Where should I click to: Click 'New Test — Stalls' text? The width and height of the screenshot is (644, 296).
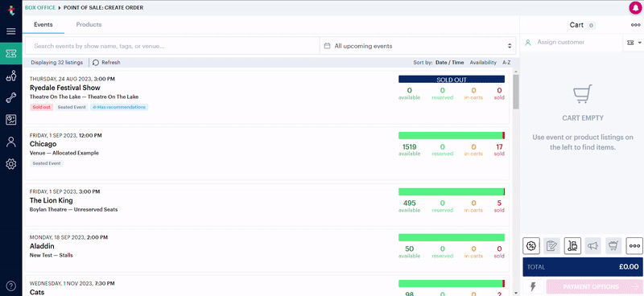click(x=52, y=255)
